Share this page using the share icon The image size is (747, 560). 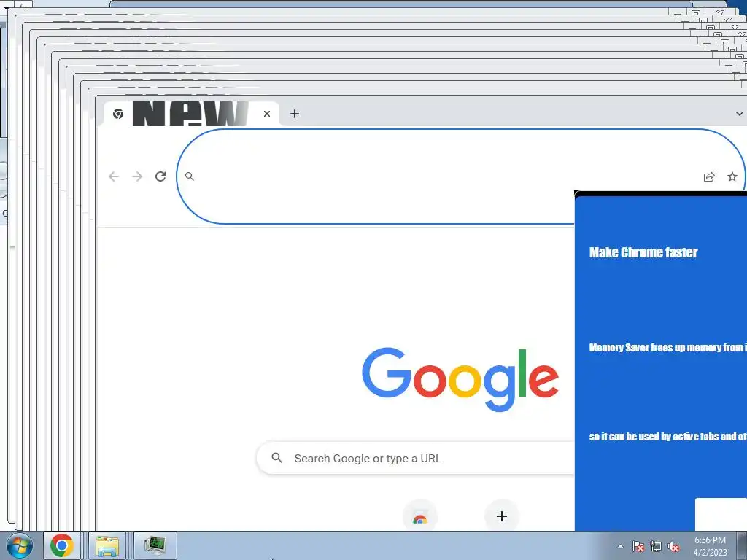click(x=709, y=176)
